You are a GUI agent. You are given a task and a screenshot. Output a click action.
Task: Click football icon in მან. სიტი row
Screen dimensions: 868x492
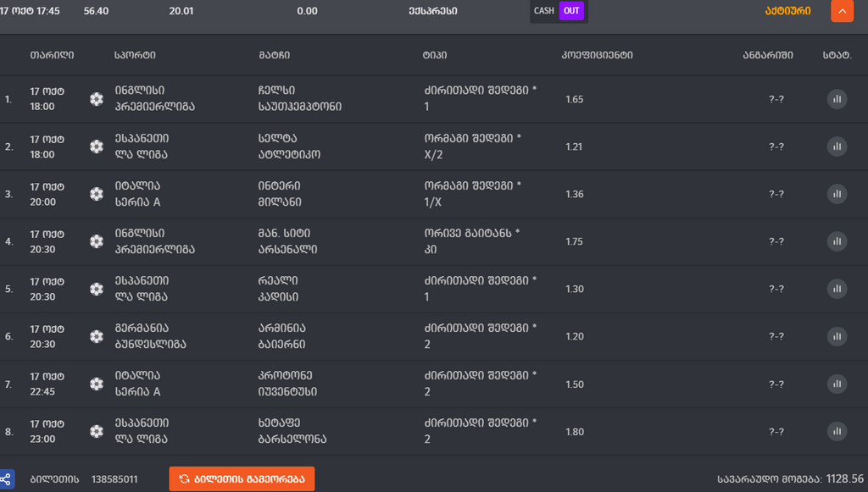pyautogui.click(x=97, y=241)
